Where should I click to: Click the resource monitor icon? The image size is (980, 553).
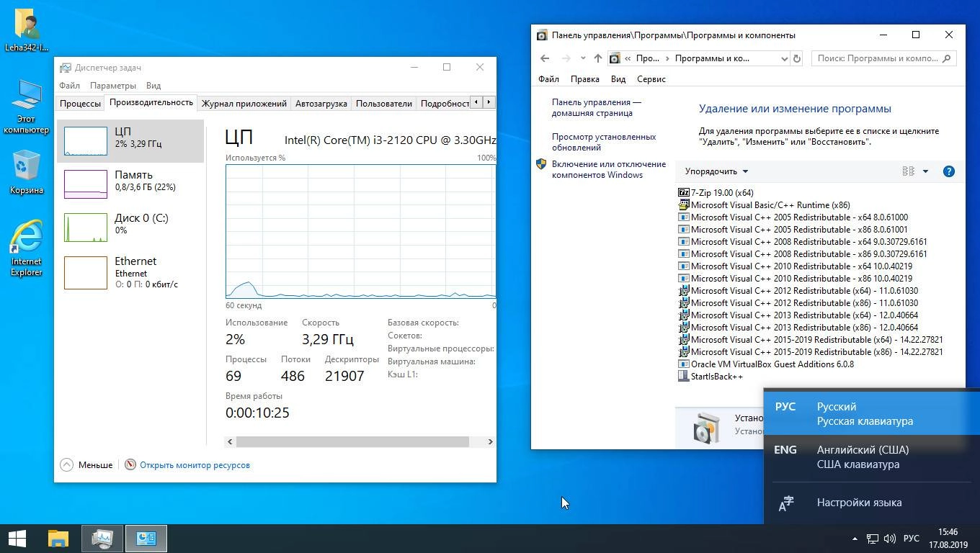130,464
